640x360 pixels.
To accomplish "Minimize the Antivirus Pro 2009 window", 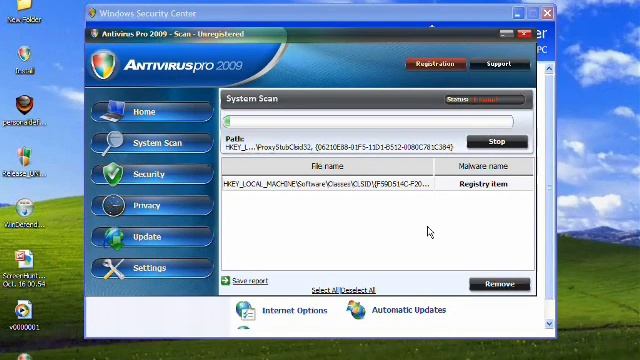I will tap(507, 34).
